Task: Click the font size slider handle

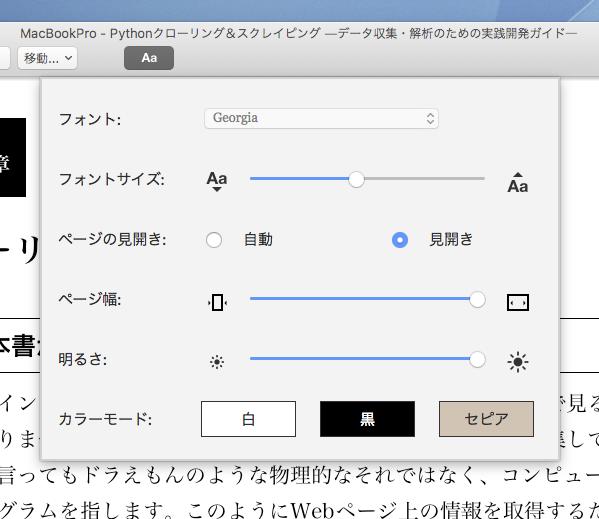Action: (356, 179)
